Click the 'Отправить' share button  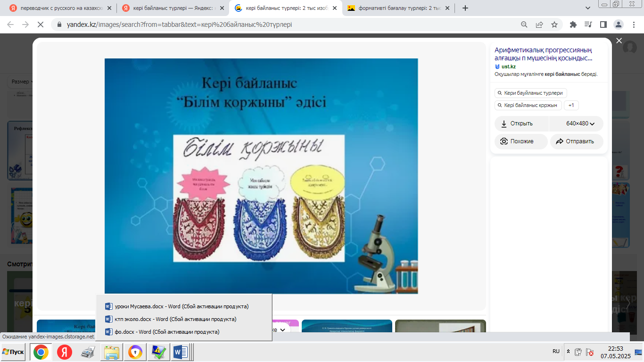[x=577, y=141]
